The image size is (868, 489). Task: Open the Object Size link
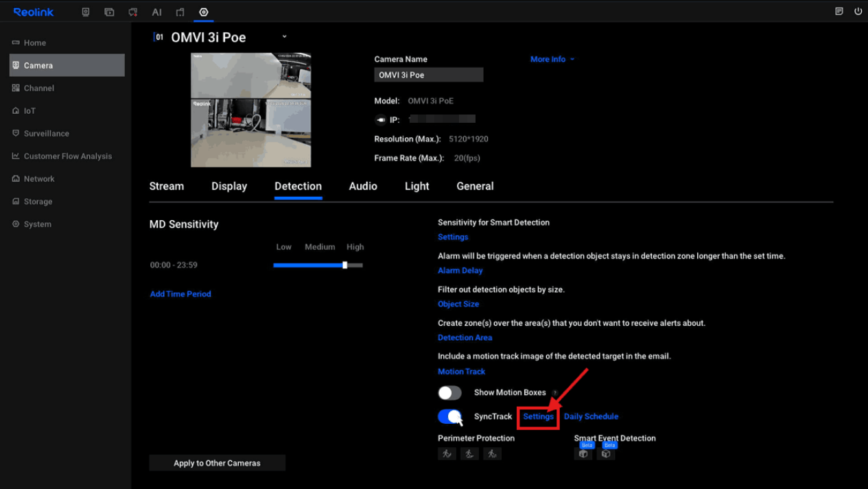(458, 304)
